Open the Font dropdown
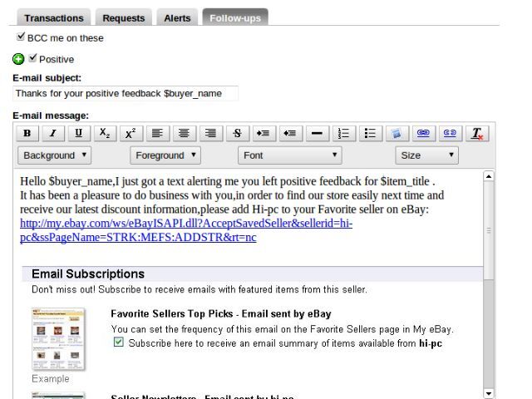Viewport: 532px width, 399px height. [x=290, y=155]
